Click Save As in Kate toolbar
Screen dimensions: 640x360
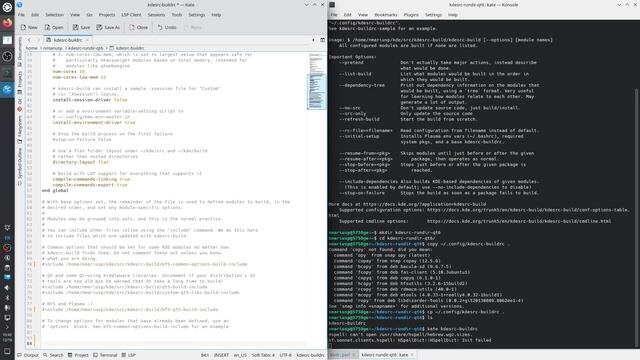[x=108, y=27]
